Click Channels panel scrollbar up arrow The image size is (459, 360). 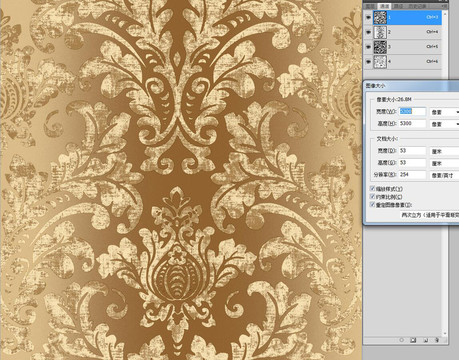(445, 14)
